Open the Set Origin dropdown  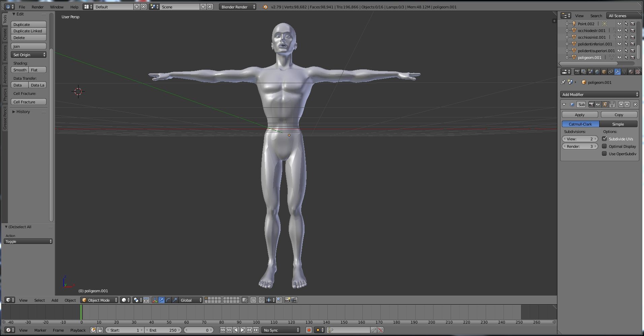[29, 55]
